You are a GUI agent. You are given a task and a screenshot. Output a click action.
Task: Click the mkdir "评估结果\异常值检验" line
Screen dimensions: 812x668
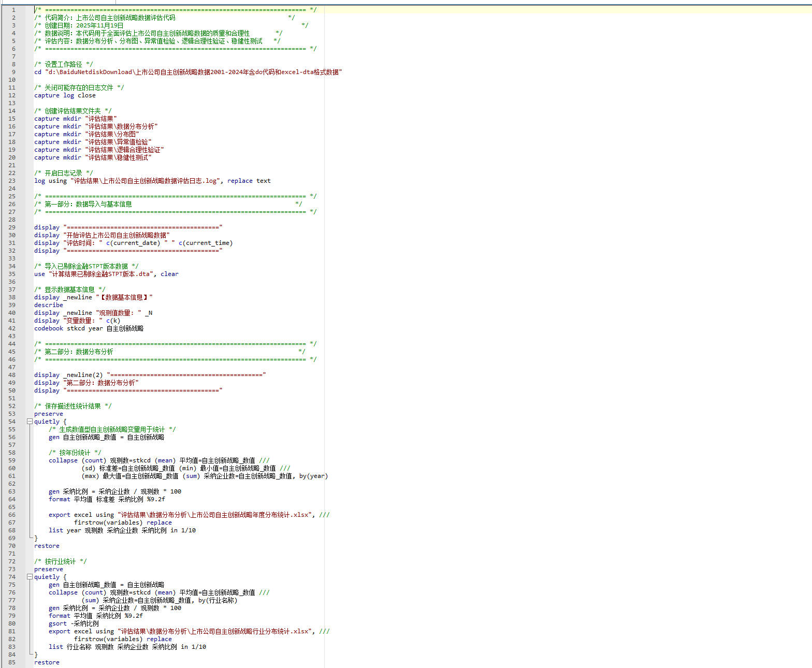coord(93,142)
